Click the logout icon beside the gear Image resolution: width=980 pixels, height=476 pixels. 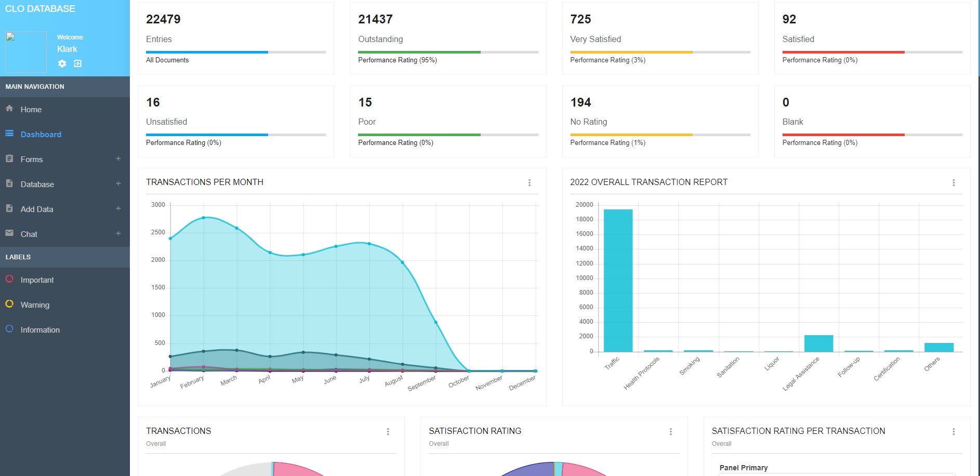point(78,63)
